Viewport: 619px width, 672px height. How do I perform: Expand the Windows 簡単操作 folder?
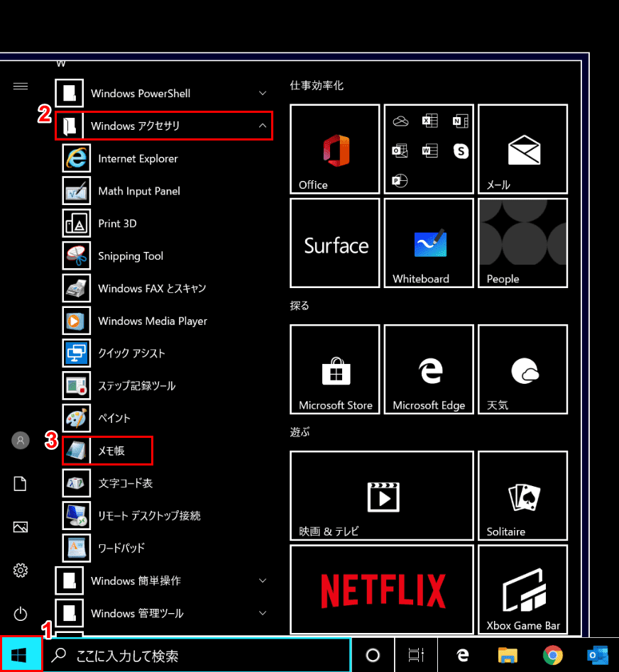click(163, 580)
